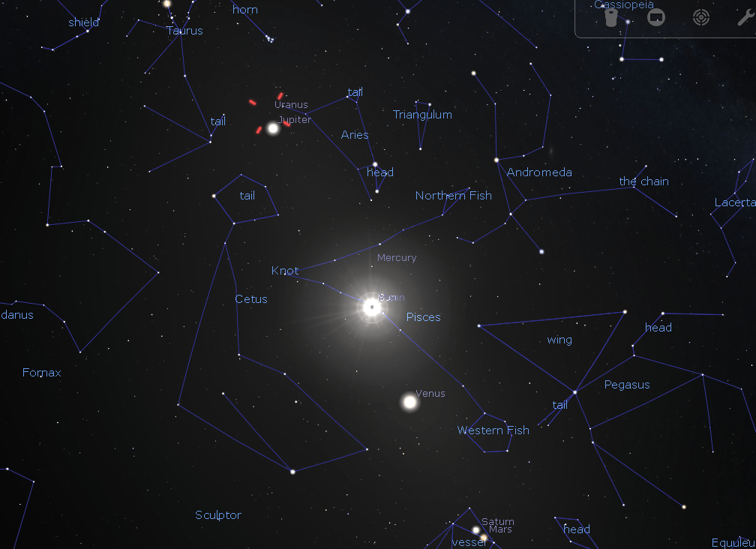Click the bright planet Venus

coord(409,402)
